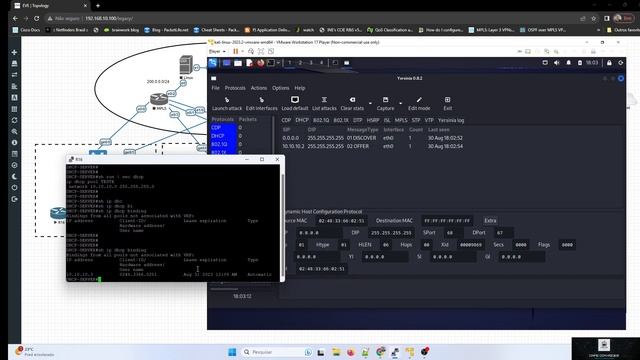Open Yersinia File menu
The height and width of the screenshot is (360, 640).
216,88
